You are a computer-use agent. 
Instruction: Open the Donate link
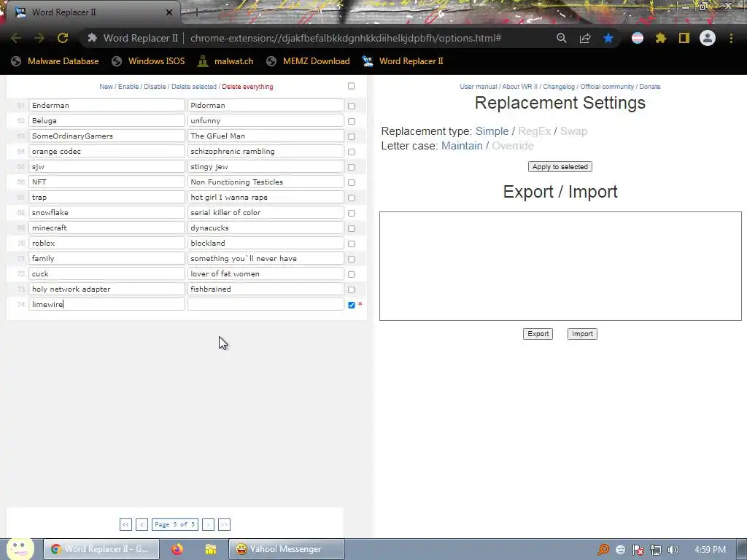(x=650, y=87)
